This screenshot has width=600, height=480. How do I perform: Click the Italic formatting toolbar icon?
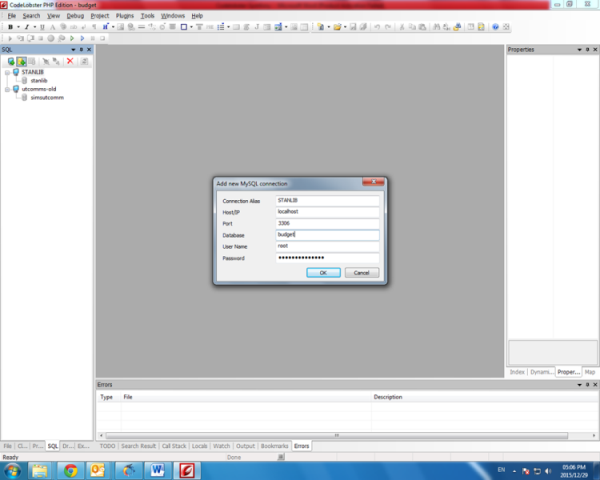tap(27, 27)
